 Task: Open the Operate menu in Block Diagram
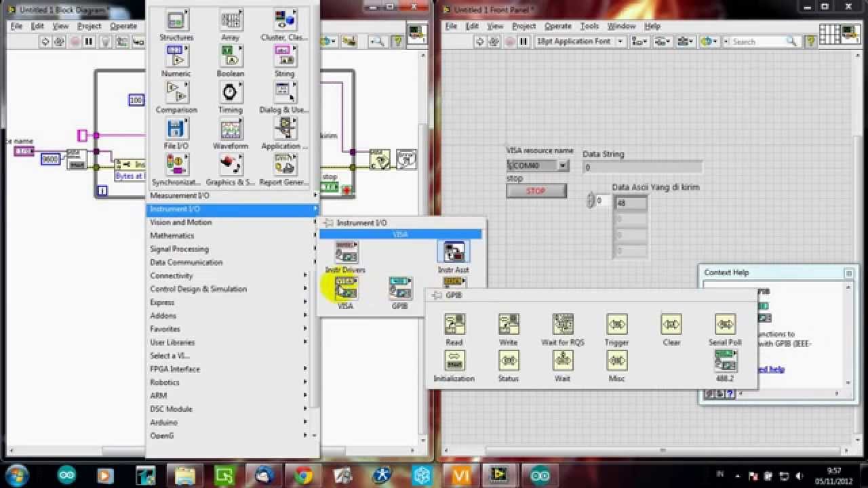123,26
